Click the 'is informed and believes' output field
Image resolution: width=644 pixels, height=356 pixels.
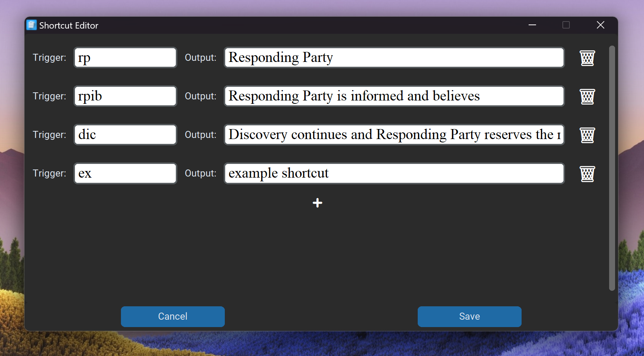394,96
